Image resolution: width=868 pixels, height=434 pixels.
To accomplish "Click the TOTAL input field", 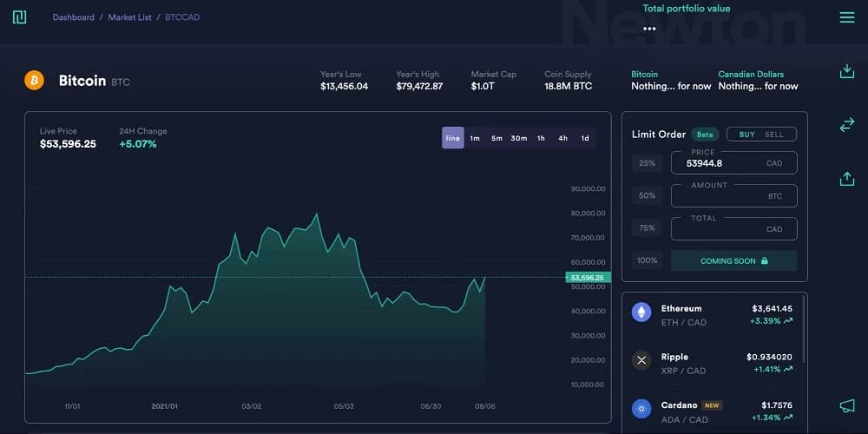I will point(734,228).
